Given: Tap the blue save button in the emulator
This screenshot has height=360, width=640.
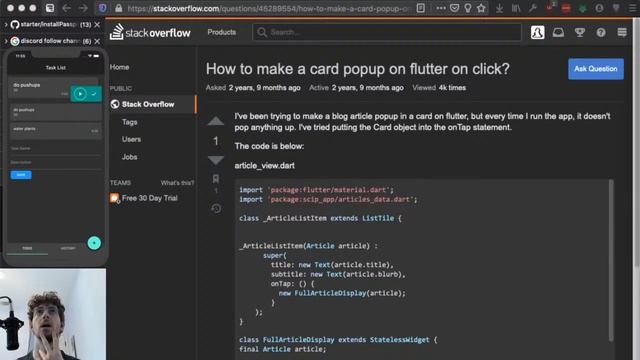Looking at the screenshot, I should click(x=21, y=175).
